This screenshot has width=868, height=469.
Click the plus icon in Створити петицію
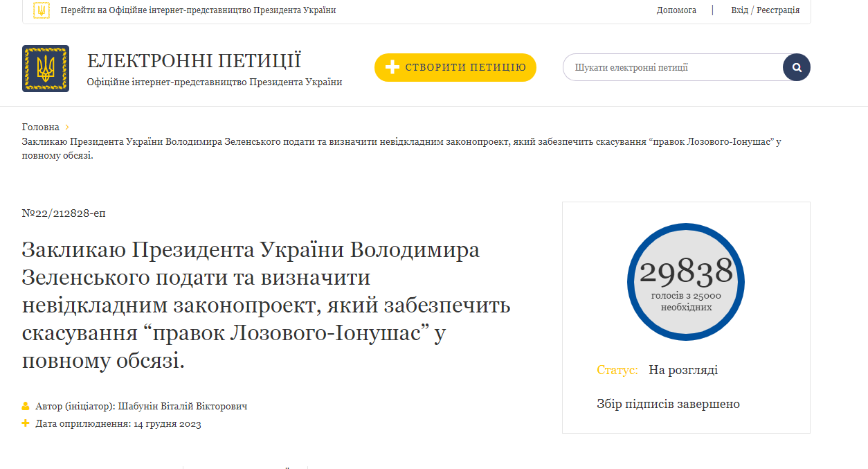coord(392,67)
